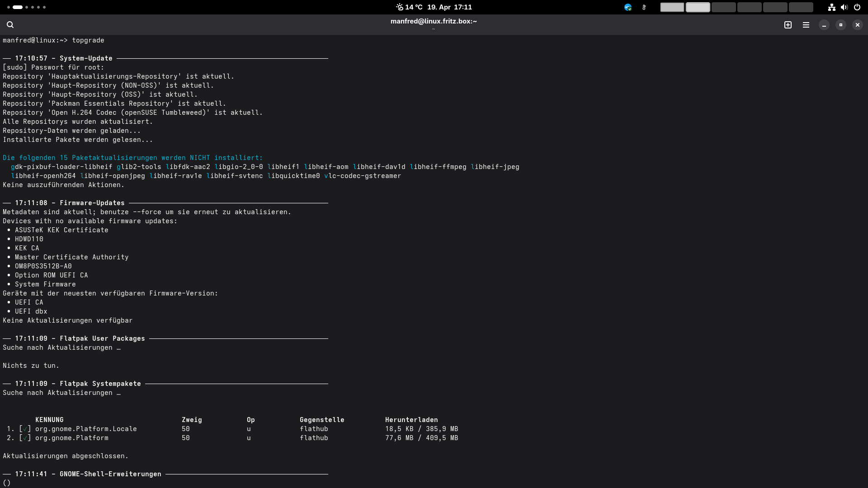Click the thermometer tray icon
The image size is (868, 488).
click(x=644, y=7)
